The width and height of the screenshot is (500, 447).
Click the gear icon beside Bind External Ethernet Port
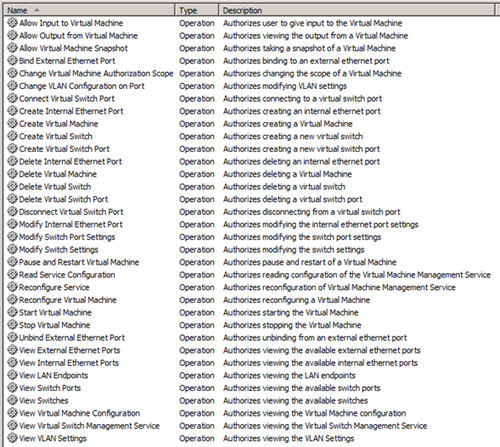(12, 61)
